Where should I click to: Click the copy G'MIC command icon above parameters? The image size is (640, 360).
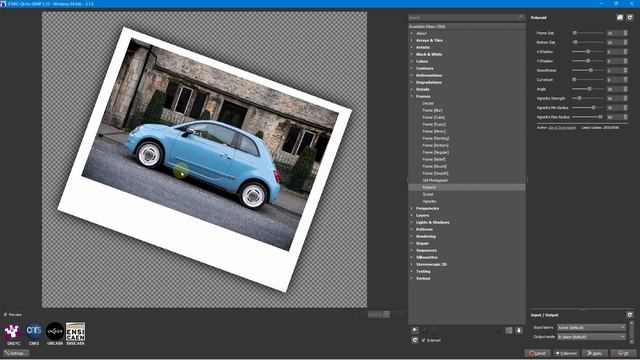[x=620, y=17]
